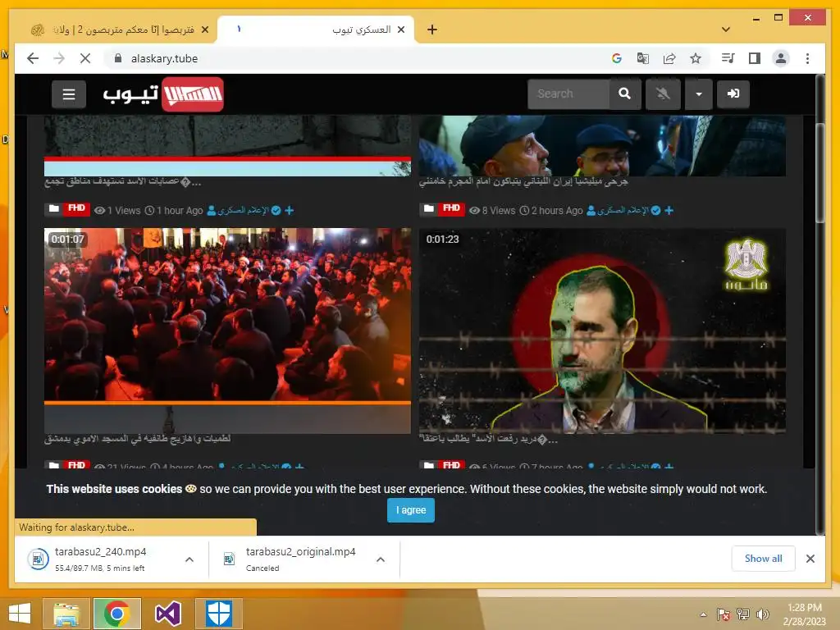Expand options for tarabasu2_original.mp4 download
This screenshot has width=840, height=630.
(381, 559)
